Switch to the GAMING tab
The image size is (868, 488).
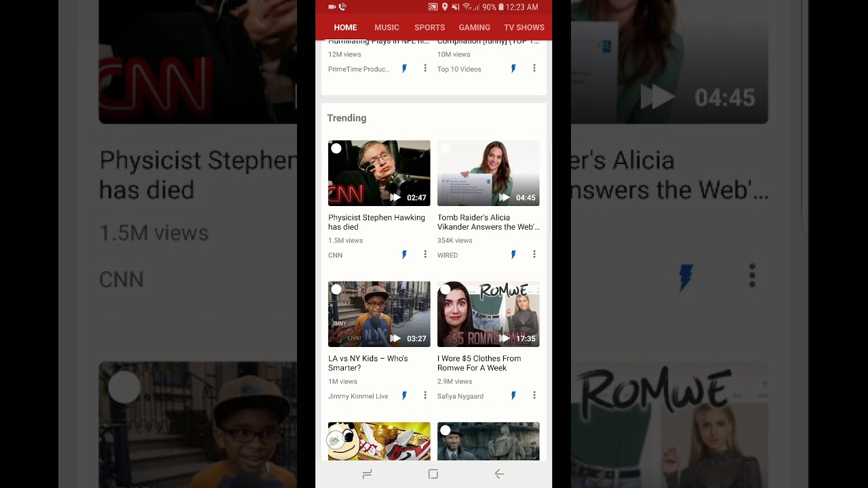[475, 27]
